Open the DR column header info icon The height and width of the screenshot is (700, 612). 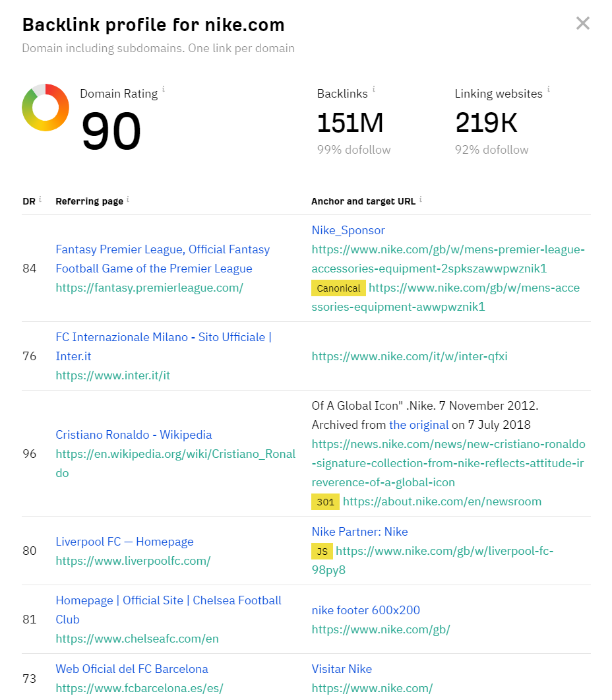(x=40, y=197)
